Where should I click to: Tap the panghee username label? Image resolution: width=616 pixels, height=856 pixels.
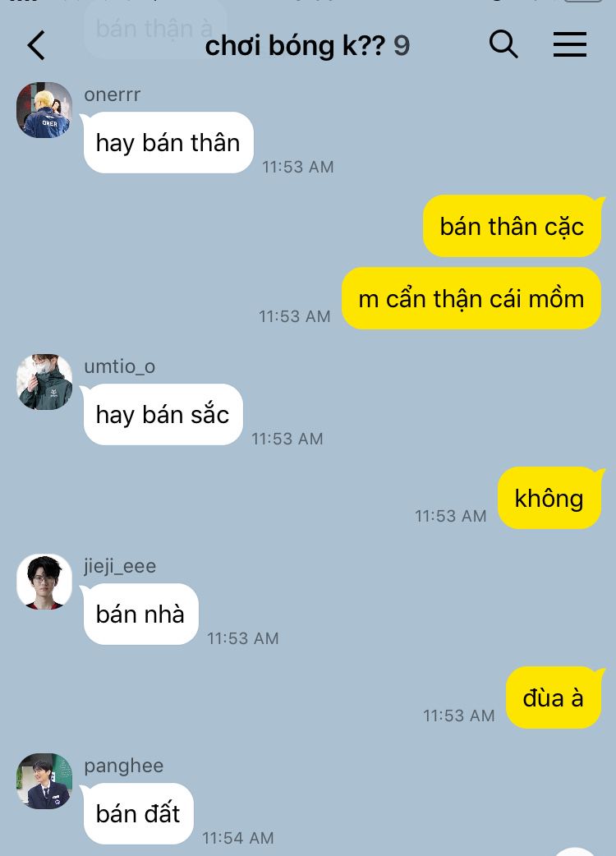(x=124, y=766)
